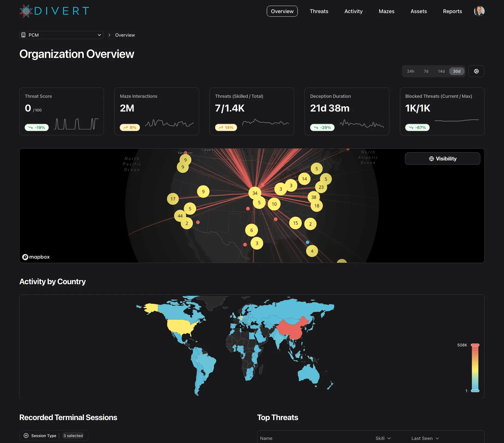Screen dimensions: 504x443
Task: Open the time range settings gear
Action: (x=476, y=71)
